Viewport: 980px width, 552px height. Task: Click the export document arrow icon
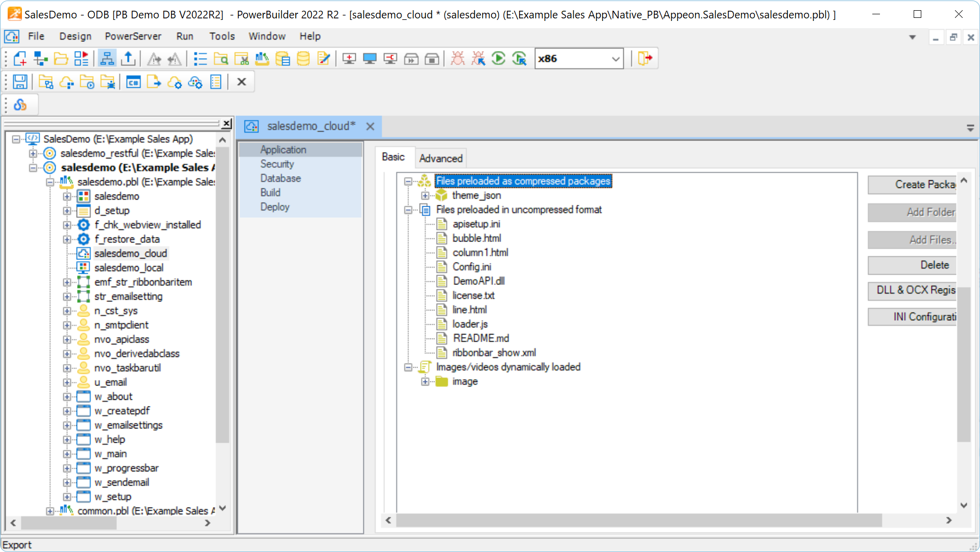click(x=154, y=82)
